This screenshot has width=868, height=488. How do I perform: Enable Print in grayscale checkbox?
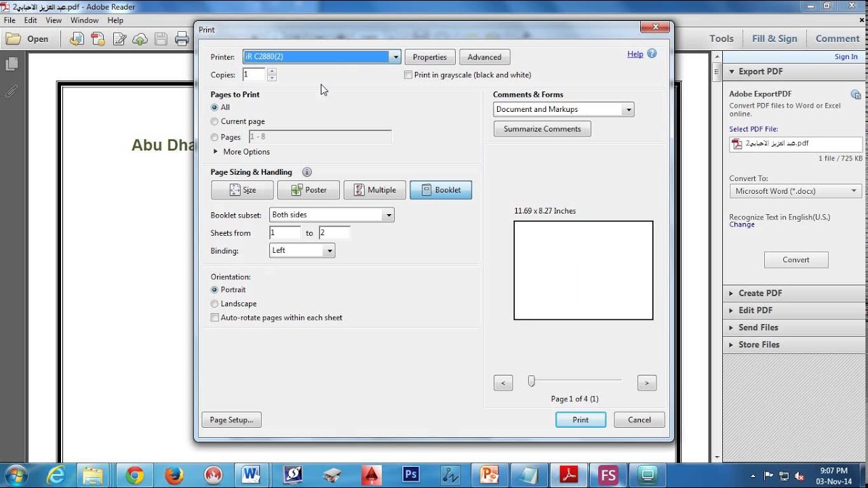point(408,75)
